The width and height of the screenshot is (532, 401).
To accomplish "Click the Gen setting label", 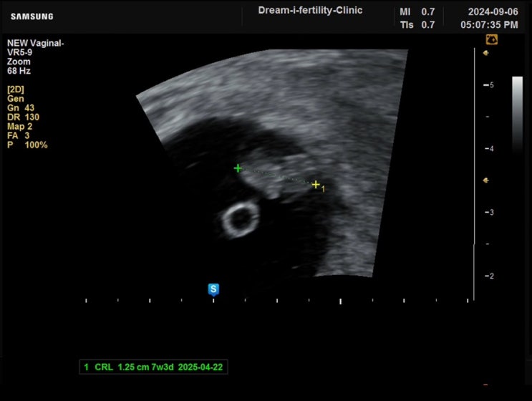I will point(16,99).
